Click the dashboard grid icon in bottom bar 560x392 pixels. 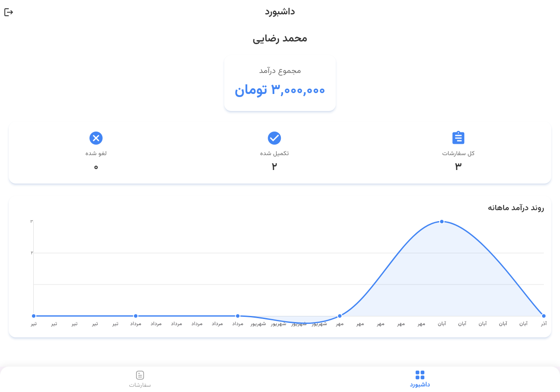(x=420, y=375)
